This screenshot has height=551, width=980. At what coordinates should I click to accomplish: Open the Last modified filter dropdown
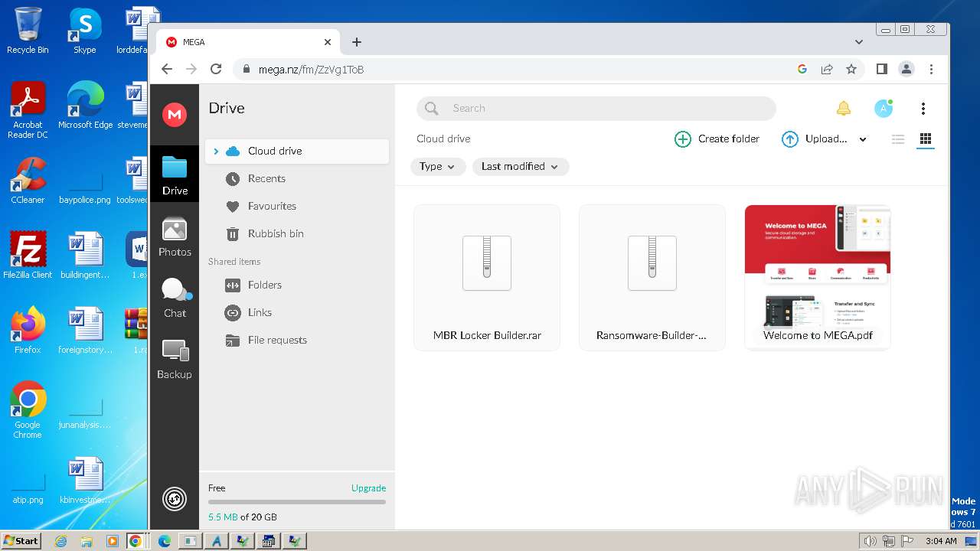click(x=521, y=167)
